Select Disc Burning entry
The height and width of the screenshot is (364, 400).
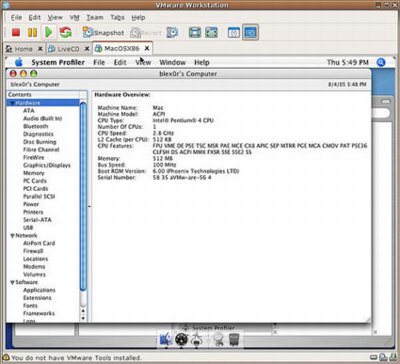(x=40, y=142)
